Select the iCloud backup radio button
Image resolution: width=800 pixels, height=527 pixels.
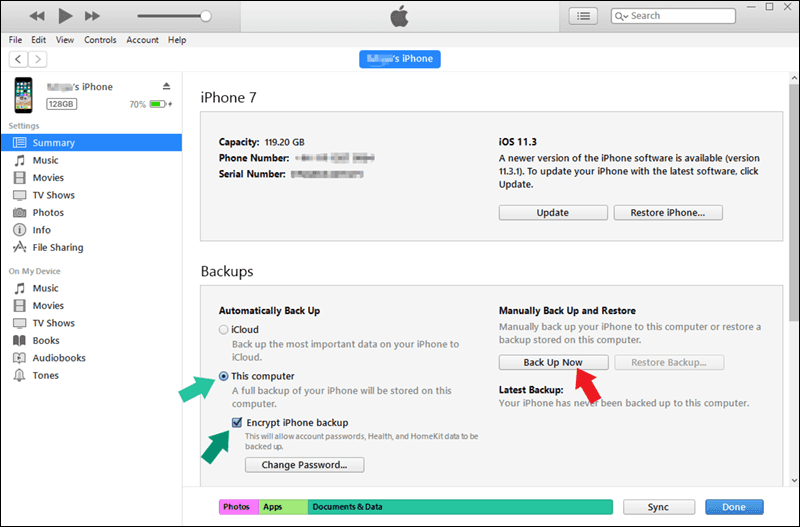pyautogui.click(x=223, y=330)
